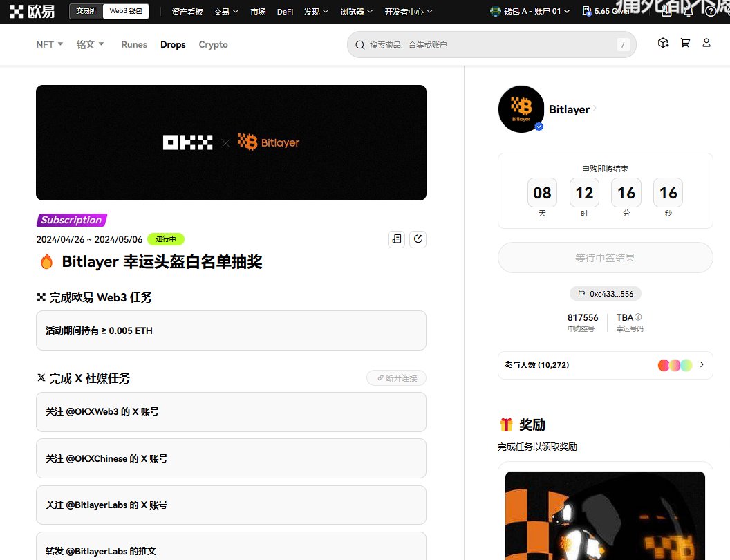The height and width of the screenshot is (560, 730).
Task: Expand the 交易 dropdown menu
Action: tap(226, 12)
